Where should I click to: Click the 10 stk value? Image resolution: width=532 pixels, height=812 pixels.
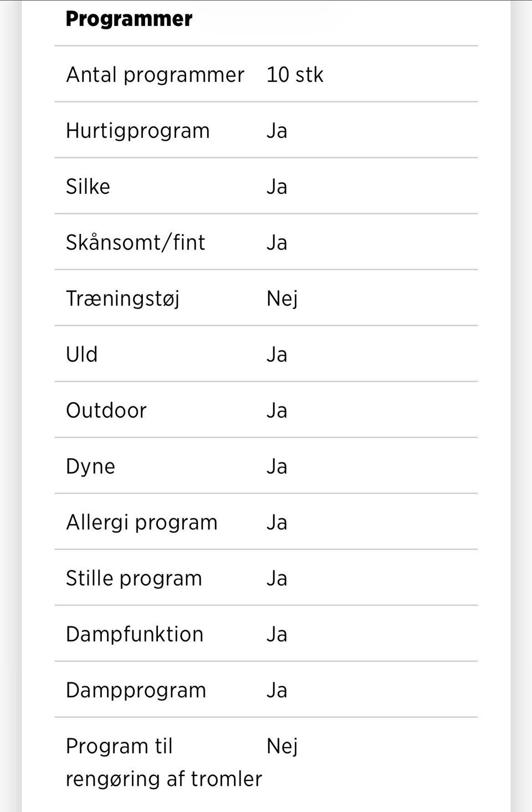point(294,75)
